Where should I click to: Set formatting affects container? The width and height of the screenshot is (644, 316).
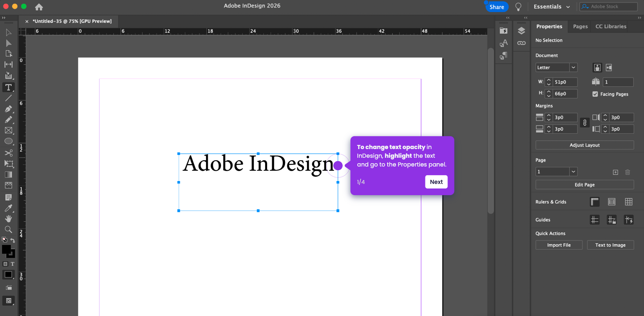pos(5,264)
